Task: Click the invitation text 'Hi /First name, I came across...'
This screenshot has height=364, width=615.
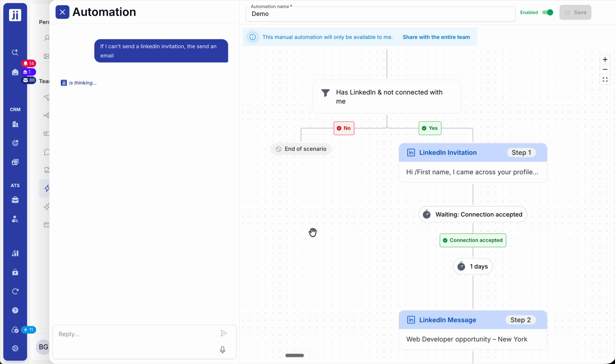Action: click(x=472, y=172)
